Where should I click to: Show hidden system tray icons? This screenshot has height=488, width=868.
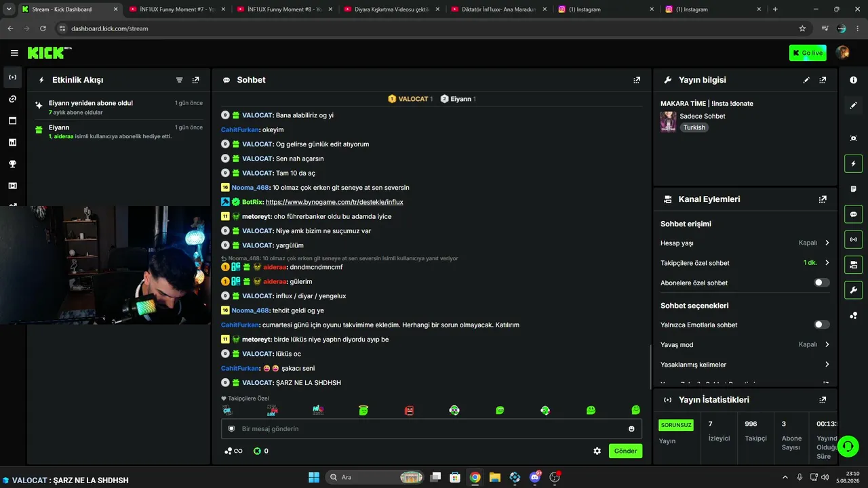click(785, 477)
